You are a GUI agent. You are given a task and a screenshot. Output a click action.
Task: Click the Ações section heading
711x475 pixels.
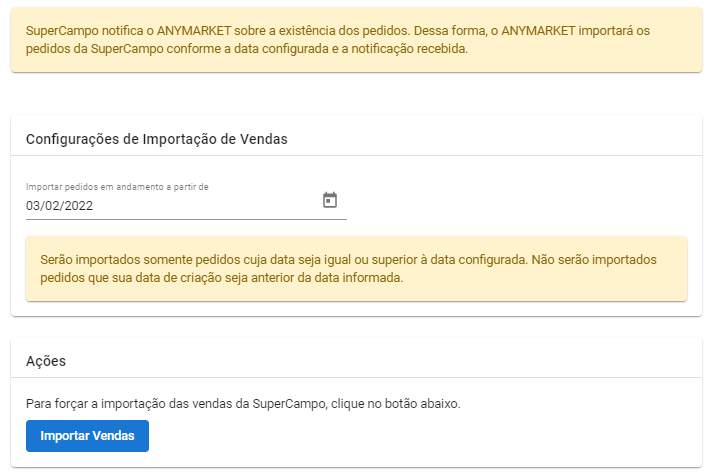click(46, 361)
